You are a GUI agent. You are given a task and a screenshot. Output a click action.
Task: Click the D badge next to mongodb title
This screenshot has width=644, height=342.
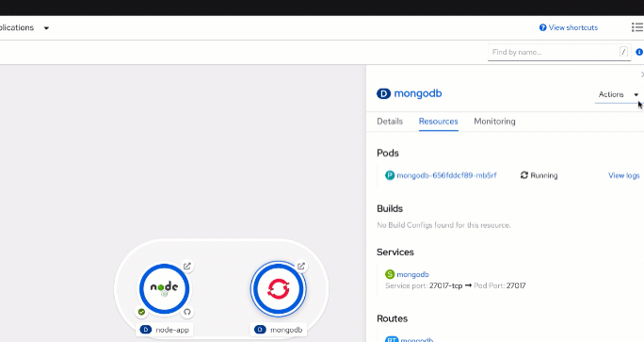[383, 93]
